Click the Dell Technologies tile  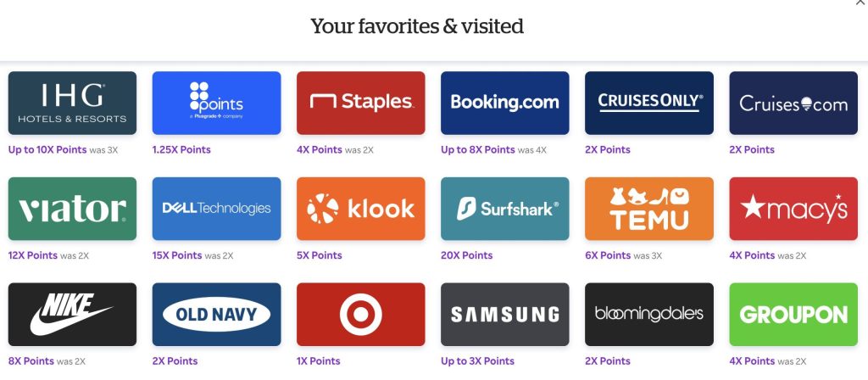(216, 209)
